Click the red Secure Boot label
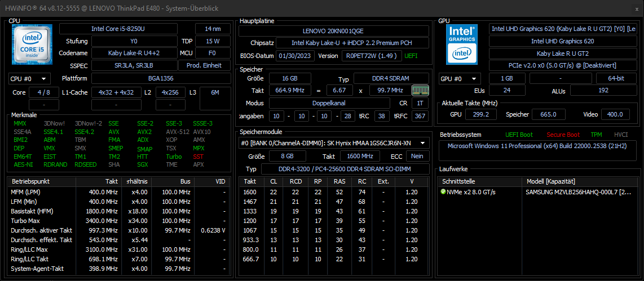Image resolution: width=644 pixels, height=281 pixels. (563, 135)
